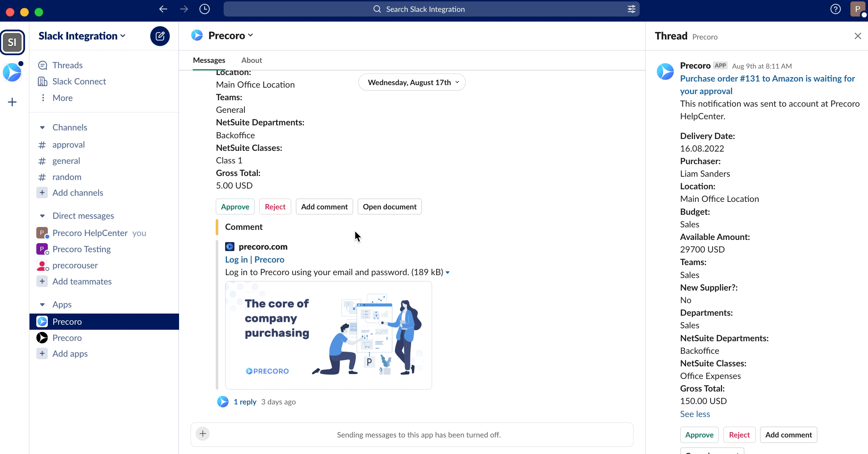Screen dimensions: 868x454
Task: Open user profile avatar in top bar
Action: tap(858, 9)
